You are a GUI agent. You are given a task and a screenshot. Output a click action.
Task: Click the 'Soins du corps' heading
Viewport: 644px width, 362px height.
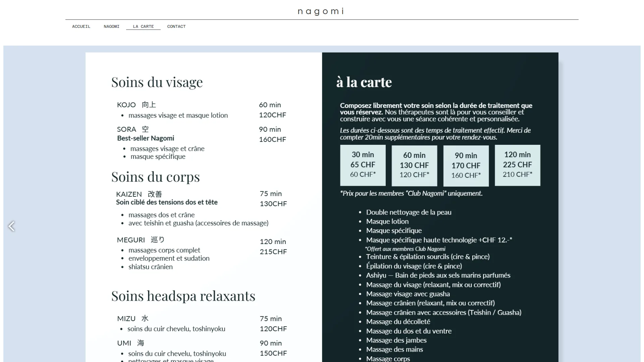[x=155, y=177]
